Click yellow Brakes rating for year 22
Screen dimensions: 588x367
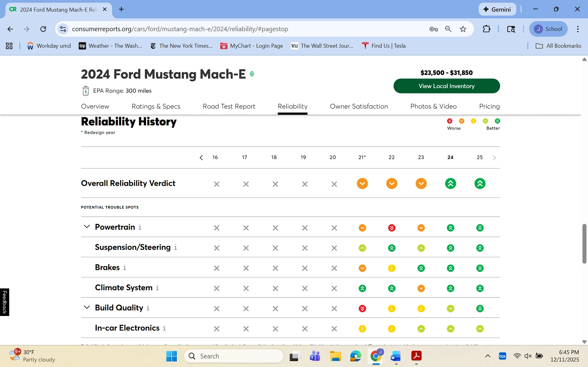(x=391, y=268)
